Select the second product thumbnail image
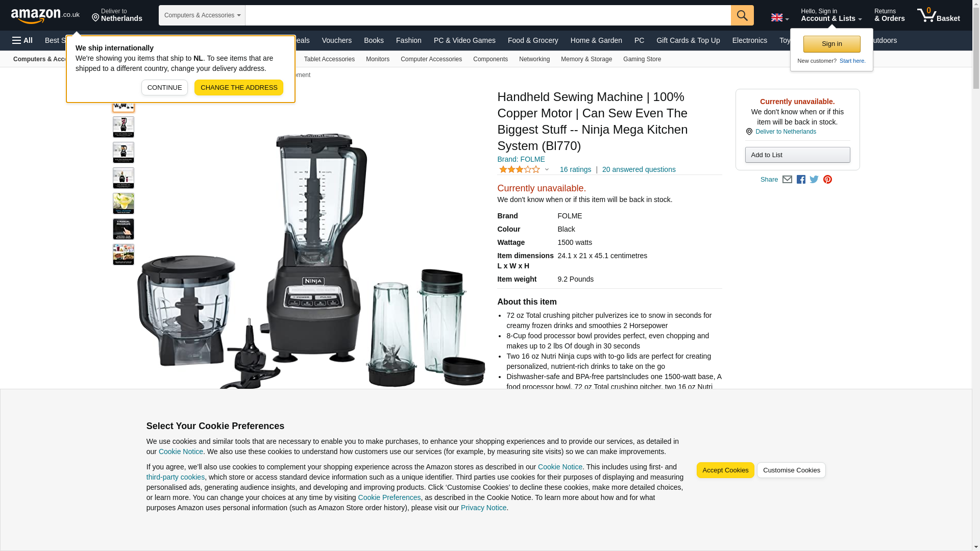This screenshot has height=551, width=980. [x=124, y=127]
